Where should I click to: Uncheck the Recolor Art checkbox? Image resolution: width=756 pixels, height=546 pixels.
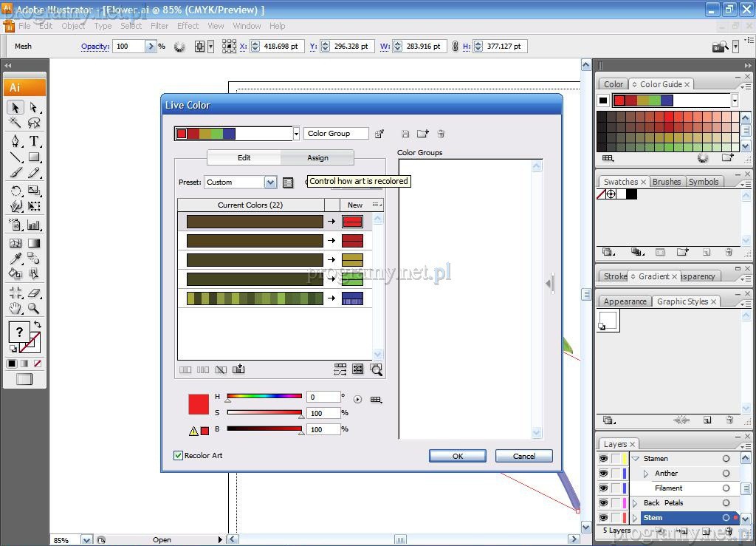click(x=178, y=455)
